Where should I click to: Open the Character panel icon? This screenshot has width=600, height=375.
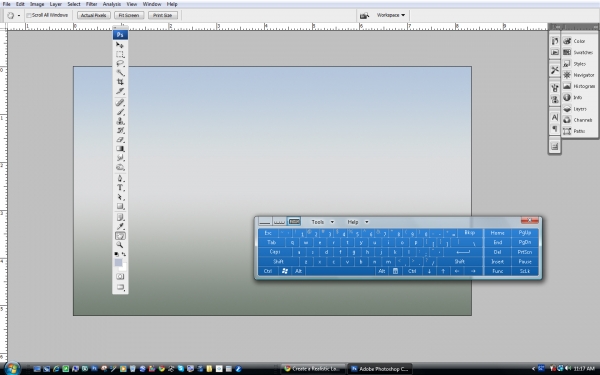(554, 117)
